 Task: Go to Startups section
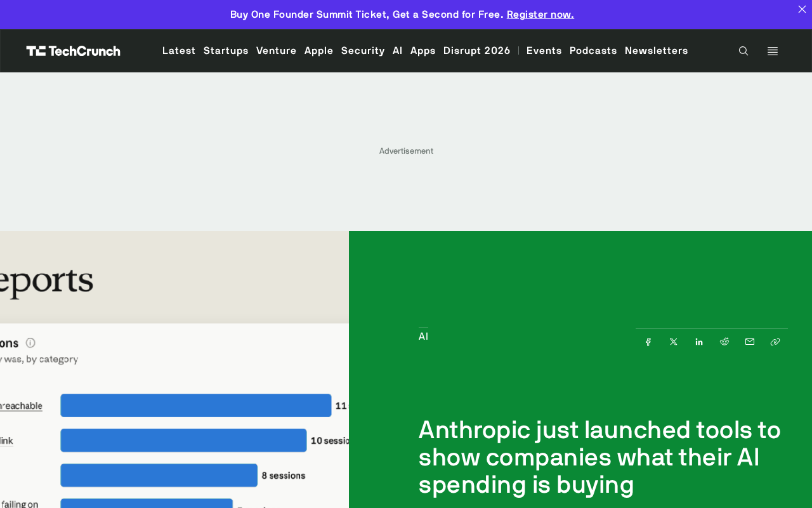click(226, 50)
